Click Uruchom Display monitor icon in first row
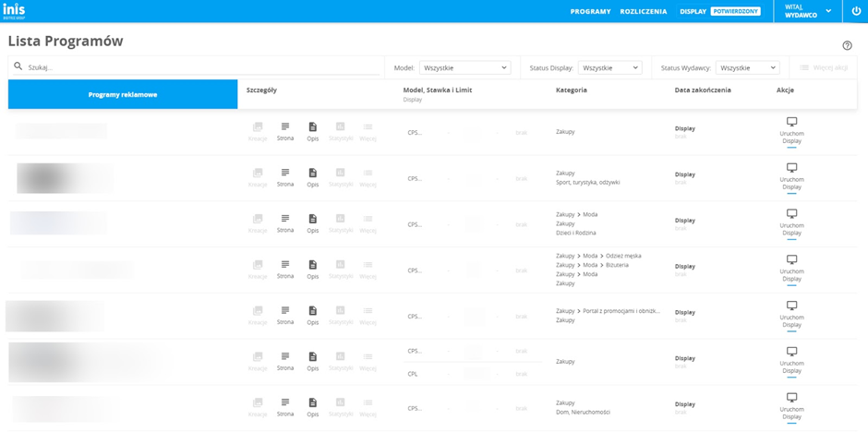The width and height of the screenshot is (868, 432). tap(791, 123)
